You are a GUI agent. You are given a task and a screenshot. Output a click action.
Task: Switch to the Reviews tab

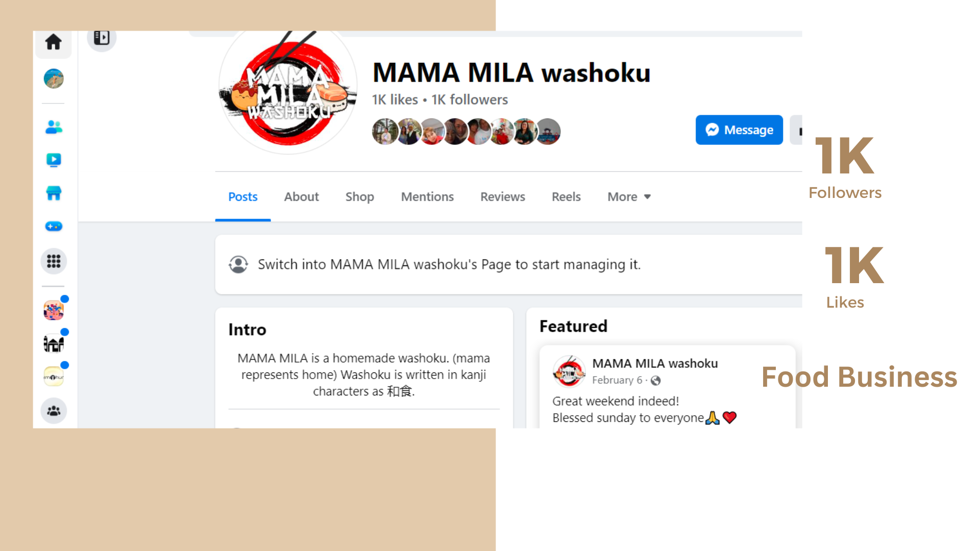click(x=502, y=196)
